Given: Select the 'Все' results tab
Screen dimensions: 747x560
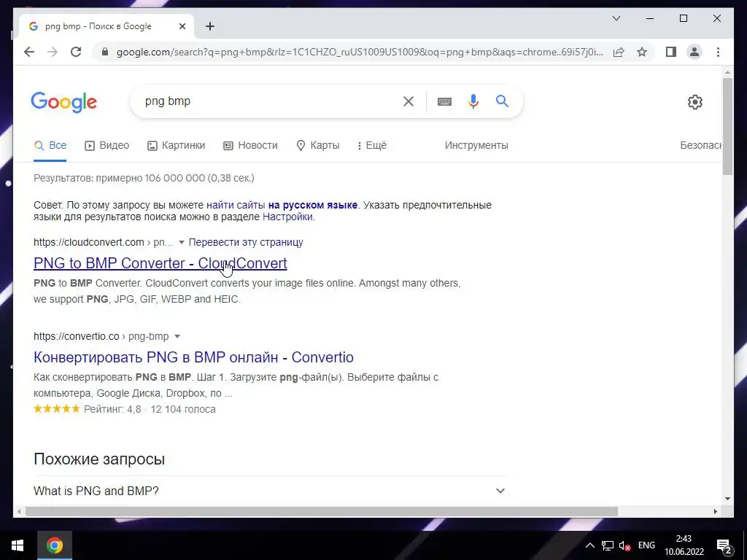Looking at the screenshot, I should pos(50,145).
